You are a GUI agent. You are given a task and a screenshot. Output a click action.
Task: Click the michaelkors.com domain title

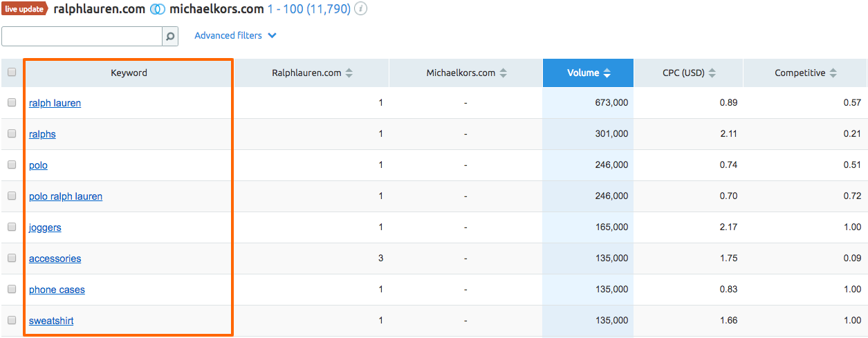(x=216, y=10)
